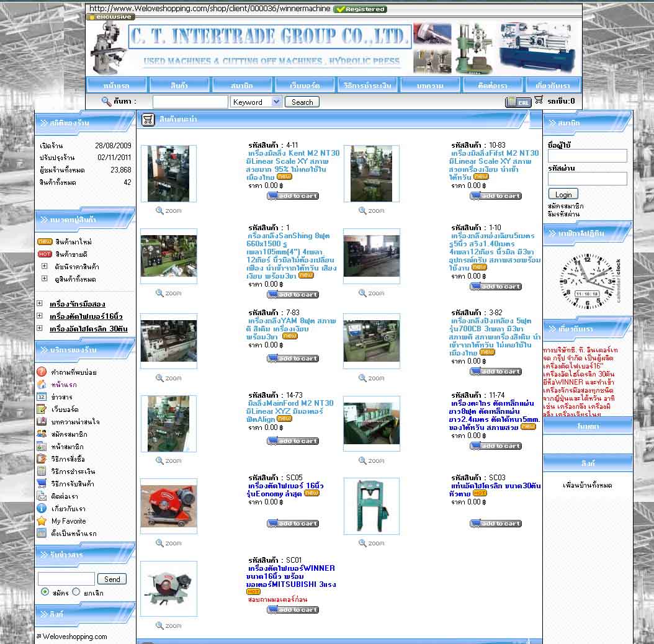Open the calculator icon near the cart
This screenshot has height=644, width=654.
click(517, 102)
